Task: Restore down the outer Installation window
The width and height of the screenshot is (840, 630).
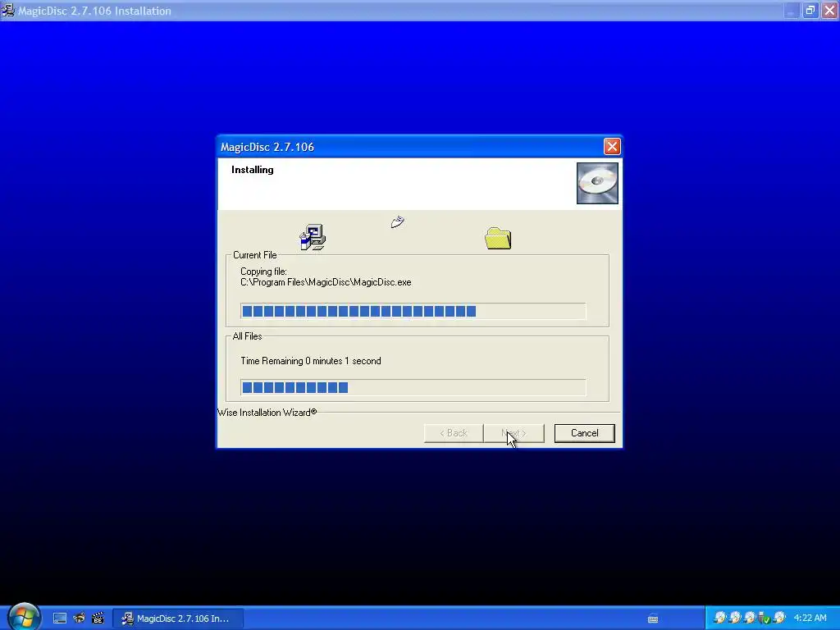Action: pyautogui.click(x=810, y=10)
